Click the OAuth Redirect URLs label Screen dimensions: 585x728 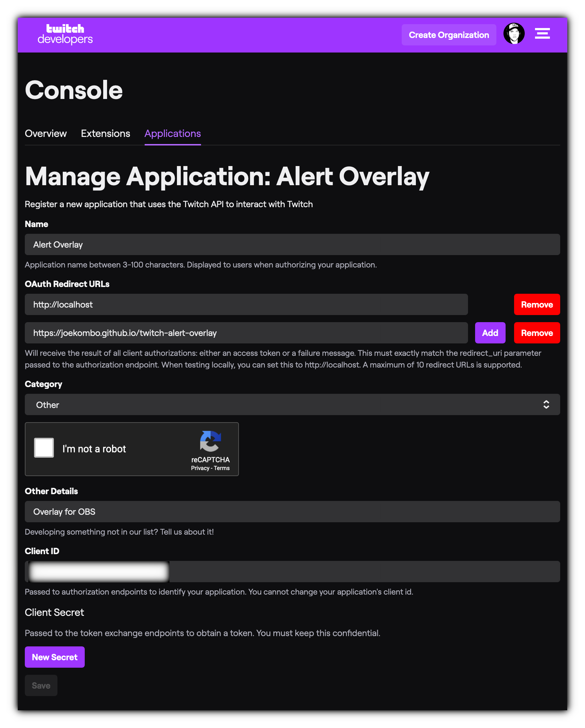67,284
